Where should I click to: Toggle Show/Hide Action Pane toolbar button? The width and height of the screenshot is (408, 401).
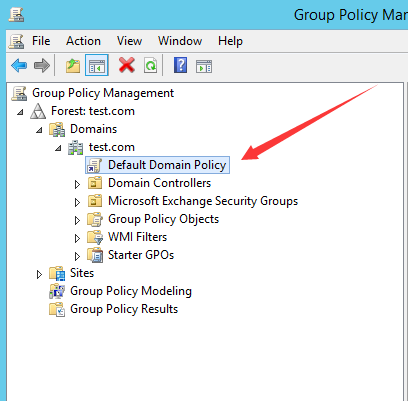(204, 66)
